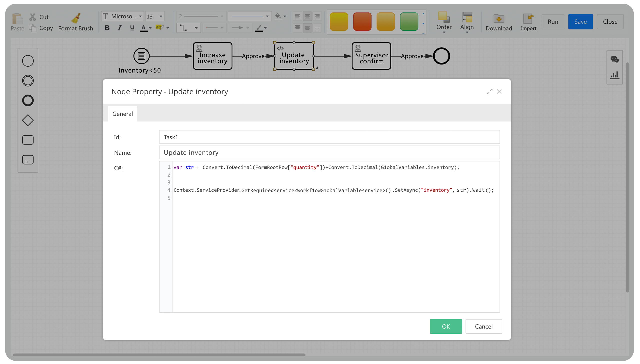The width and height of the screenshot is (640, 364).
Task: Click the Download button
Action: [499, 22]
